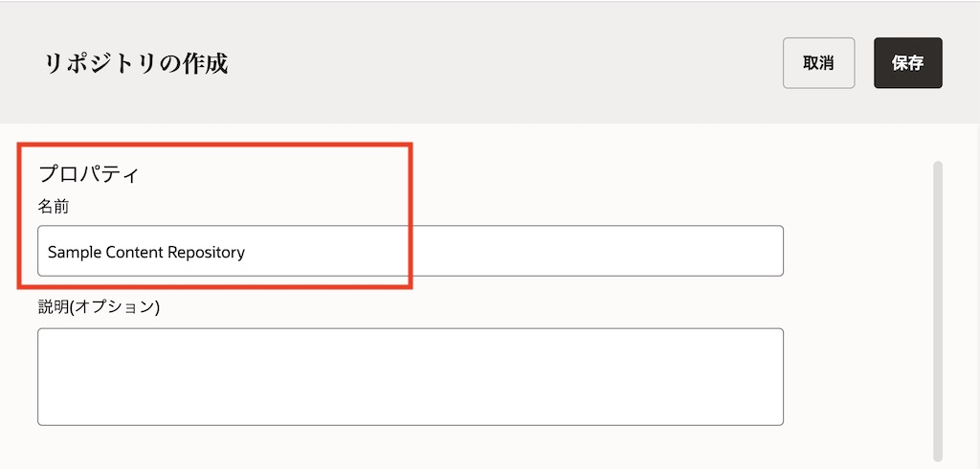Click the gray header bar between title and 取消
This screenshot has width=980, height=469.
tap(498, 63)
